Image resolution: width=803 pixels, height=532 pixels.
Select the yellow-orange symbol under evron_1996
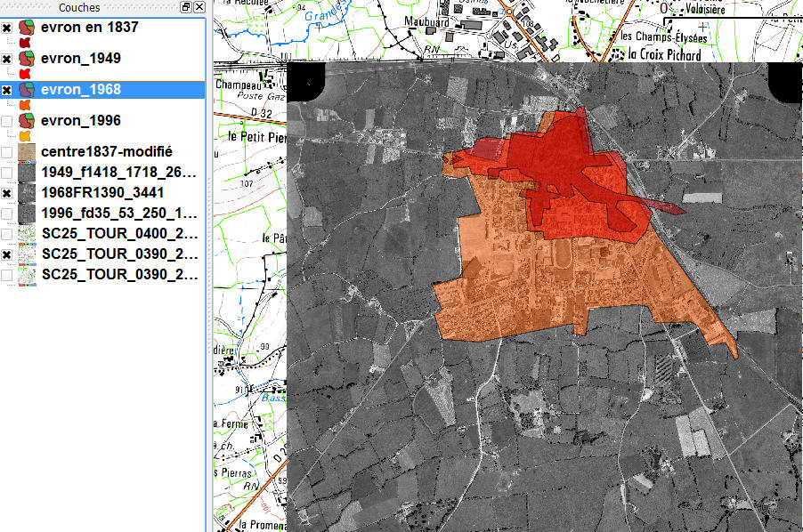(x=25, y=136)
